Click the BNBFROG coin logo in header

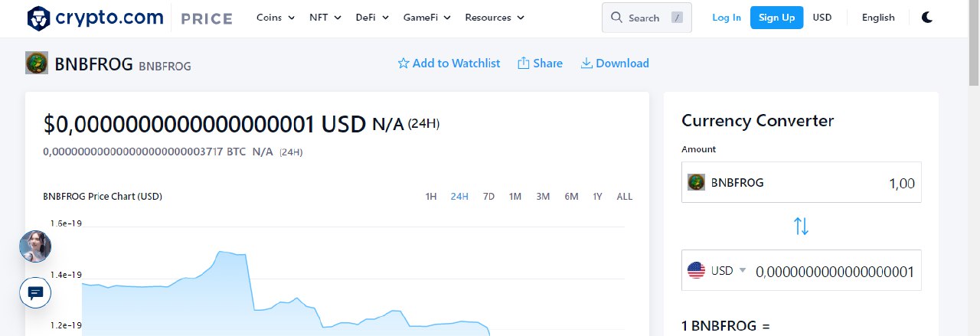point(37,64)
